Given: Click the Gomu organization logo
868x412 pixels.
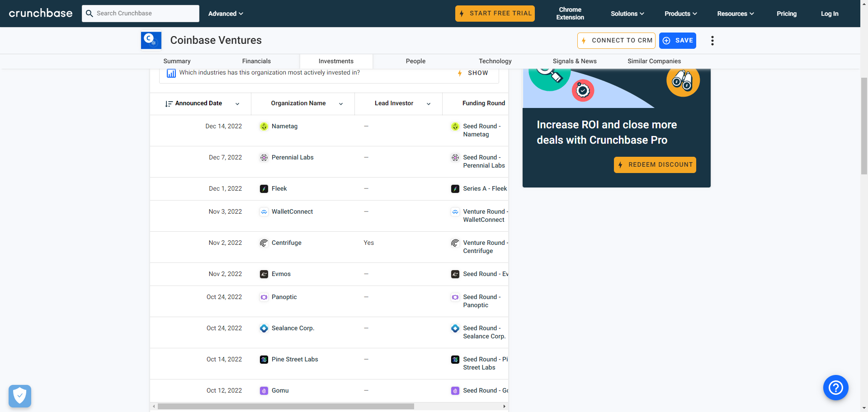Looking at the screenshot, I should coord(264,391).
